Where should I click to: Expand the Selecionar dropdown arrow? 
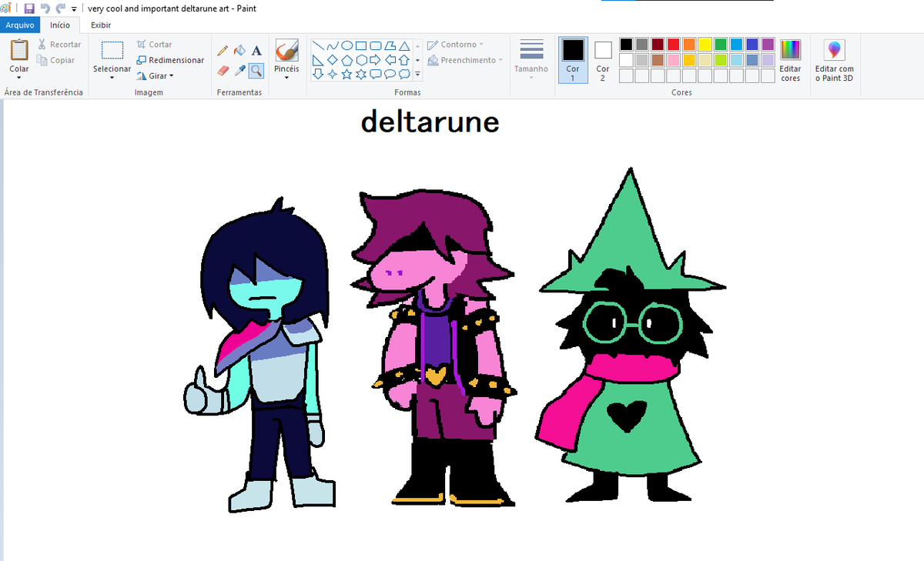tap(112, 78)
